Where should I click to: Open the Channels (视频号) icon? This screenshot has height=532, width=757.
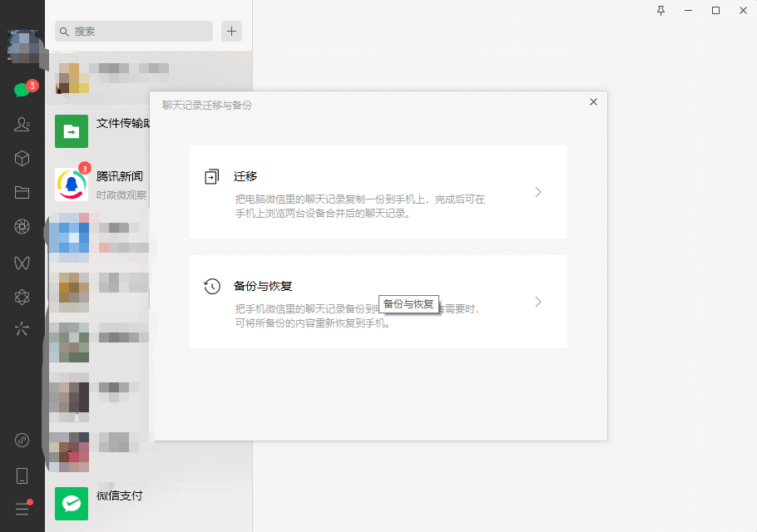click(22, 263)
